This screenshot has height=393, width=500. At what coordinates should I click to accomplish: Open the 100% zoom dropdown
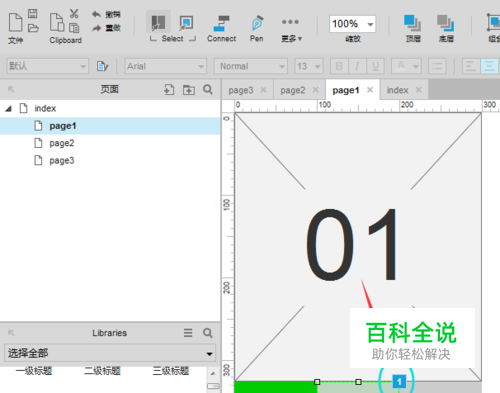[x=370, y=24]
